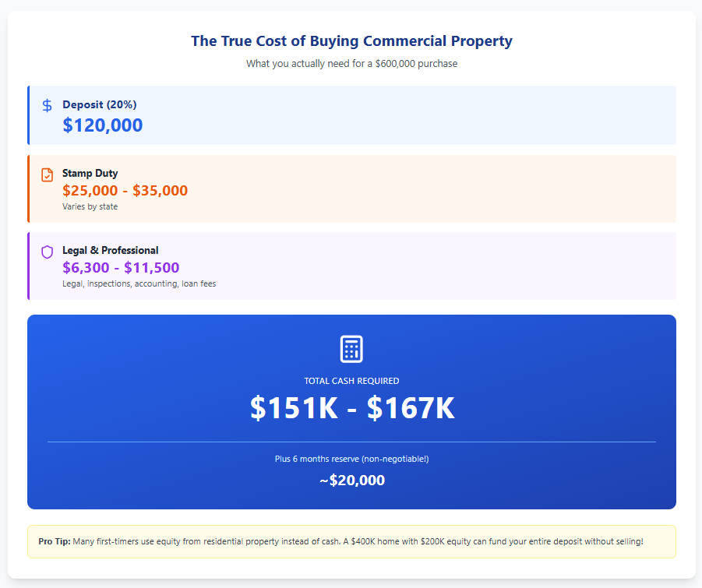Click the yellow Pro Tip equity text

point(358,541)
